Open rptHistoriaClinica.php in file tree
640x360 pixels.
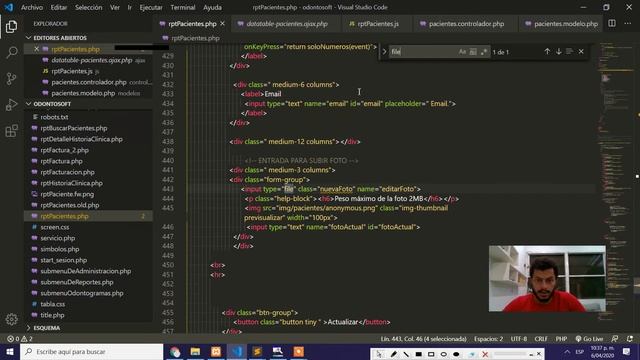coord(71,183)
